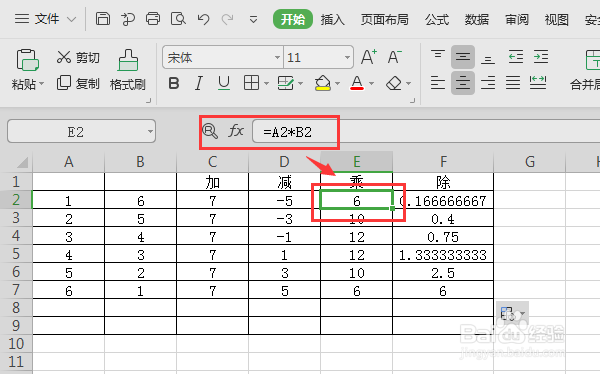Click the distributed alignment icon
This screenshot has height=374, width=600.
click(x=538, y=82)
